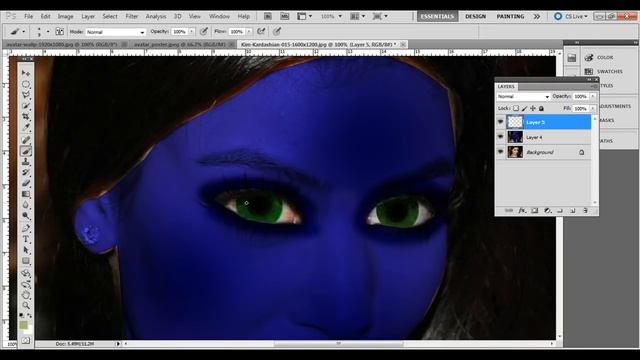Switch to Essentials workspace
Viewport: 640px width, 360px height.
(x=437, y=16)
